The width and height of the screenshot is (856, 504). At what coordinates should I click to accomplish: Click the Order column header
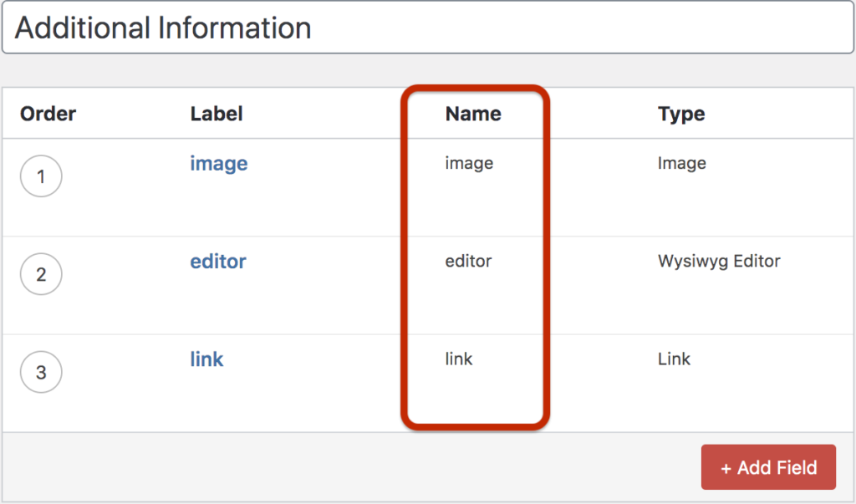tap(48, 114)
